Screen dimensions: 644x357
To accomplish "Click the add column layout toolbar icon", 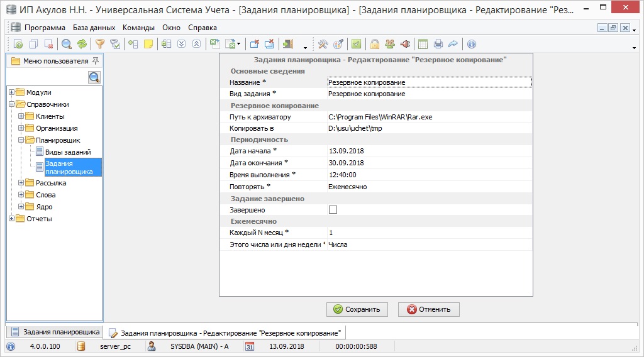I will (x=166, y=44).
